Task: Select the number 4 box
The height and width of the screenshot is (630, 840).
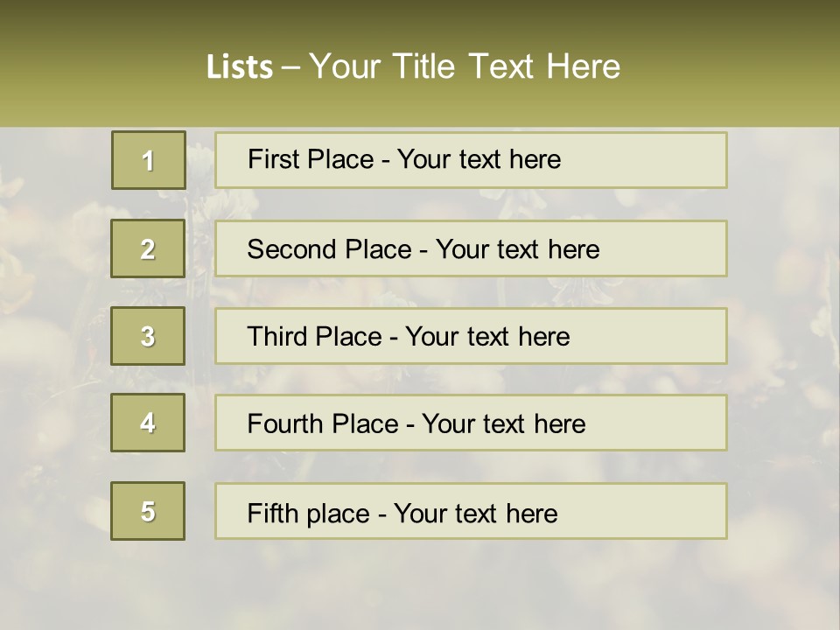Action: tap(148, 423)
